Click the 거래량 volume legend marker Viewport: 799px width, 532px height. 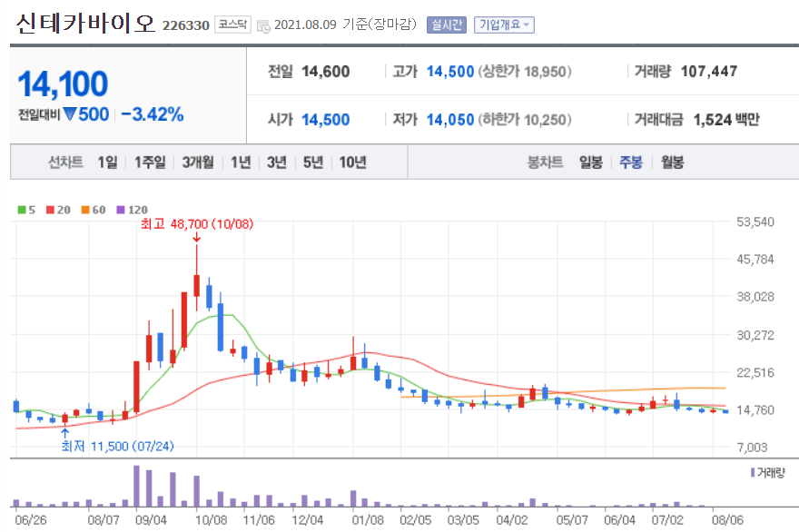[x=753, y=472]
